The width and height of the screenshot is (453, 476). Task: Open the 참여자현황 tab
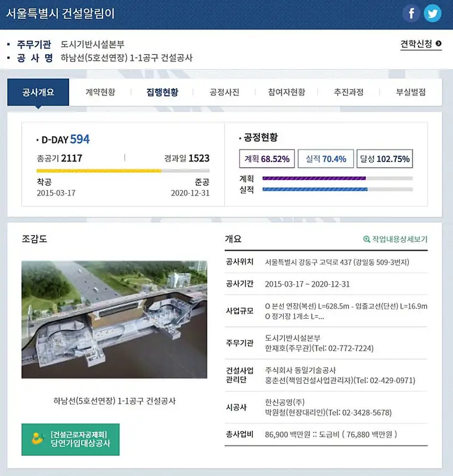pyautogui.click(x=286, y=92)
